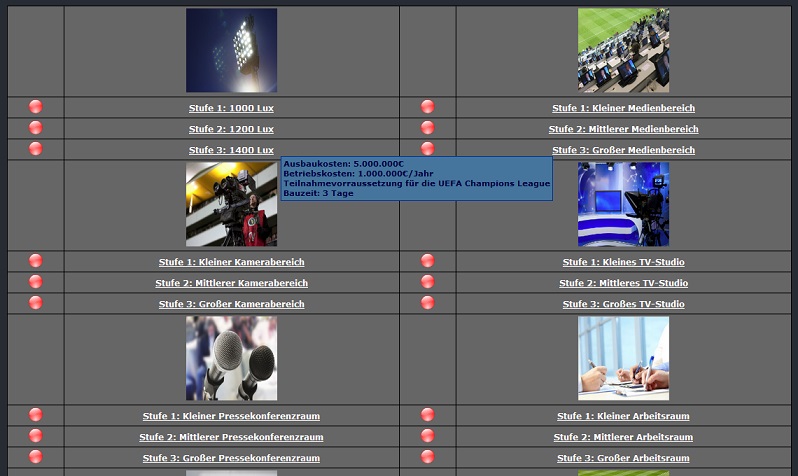Select Stufe 2: Mittleres TV-Studio link
798x476 pixels.
pos(623,283)
